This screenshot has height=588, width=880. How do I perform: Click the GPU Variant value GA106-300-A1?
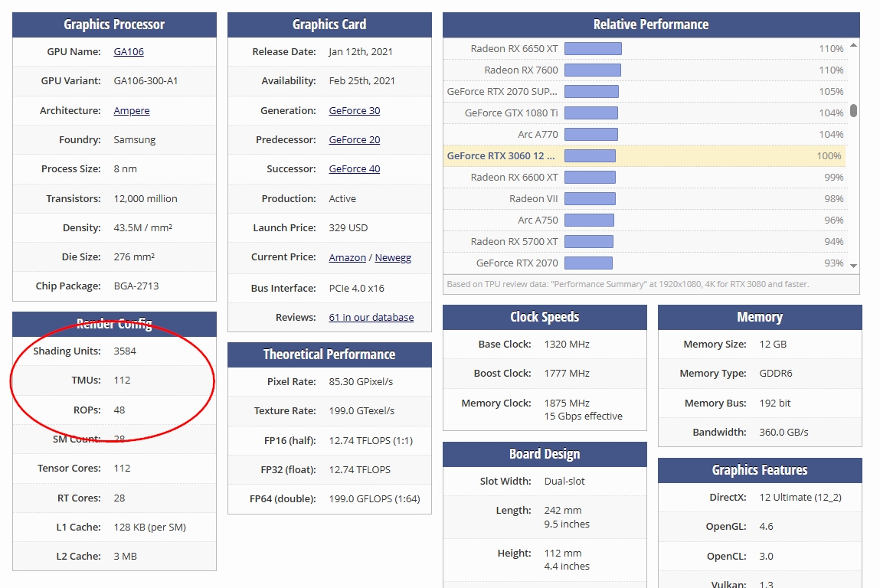coord(146,81)
